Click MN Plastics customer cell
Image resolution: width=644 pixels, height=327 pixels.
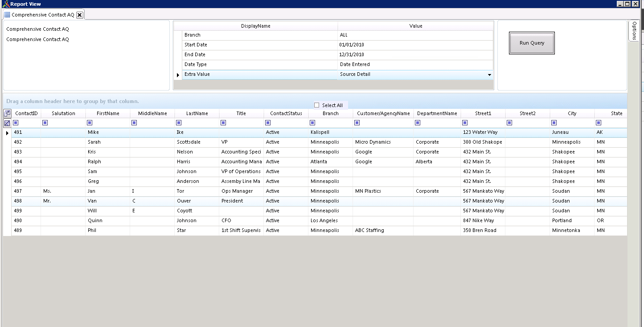(x=383, y=191)
